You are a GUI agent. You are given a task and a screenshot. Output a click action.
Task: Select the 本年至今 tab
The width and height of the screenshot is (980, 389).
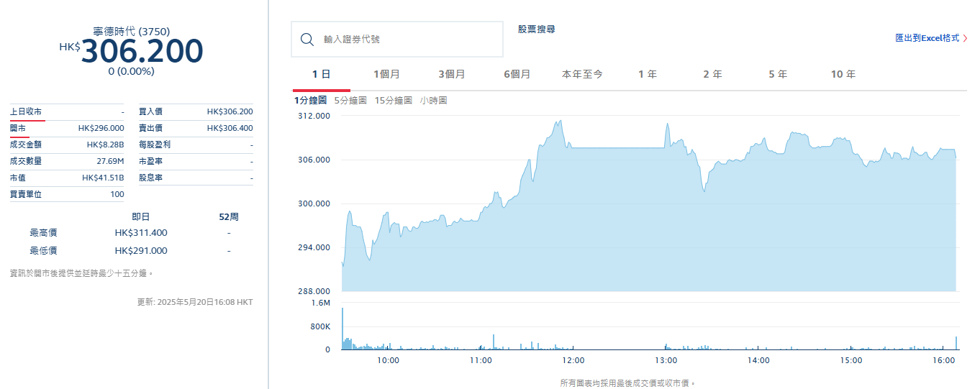click(x=582, y=74)
